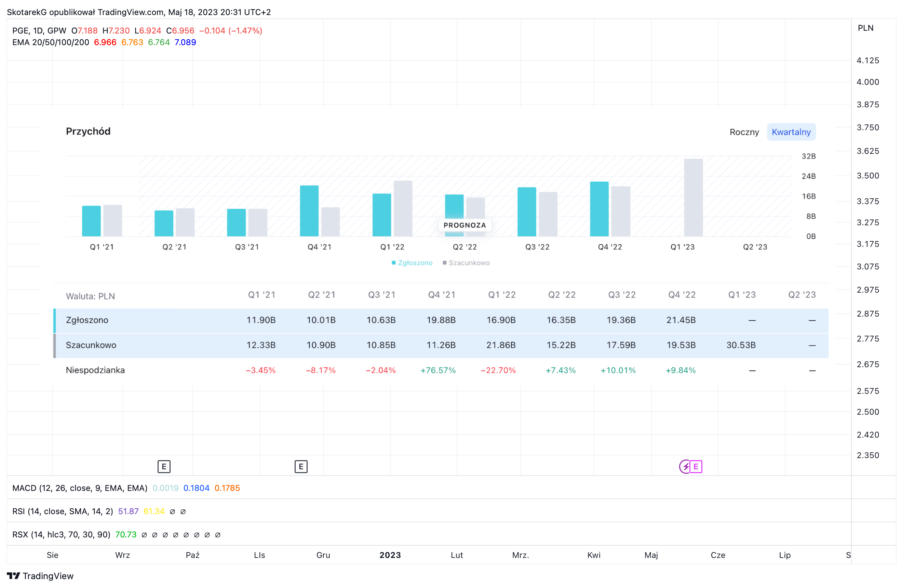Click the Przychód chart heading

pos(88,131)
